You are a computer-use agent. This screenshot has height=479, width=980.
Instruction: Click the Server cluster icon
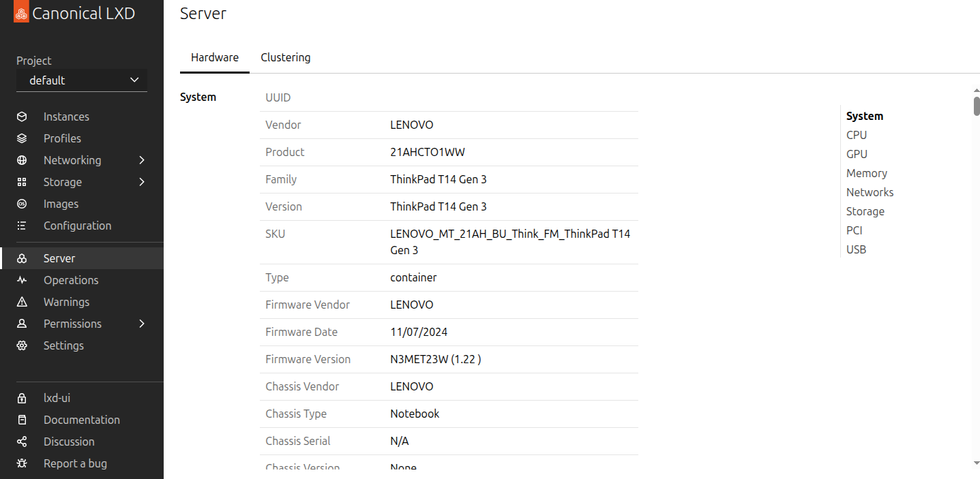pyautogui.click(x=22, y=258)
